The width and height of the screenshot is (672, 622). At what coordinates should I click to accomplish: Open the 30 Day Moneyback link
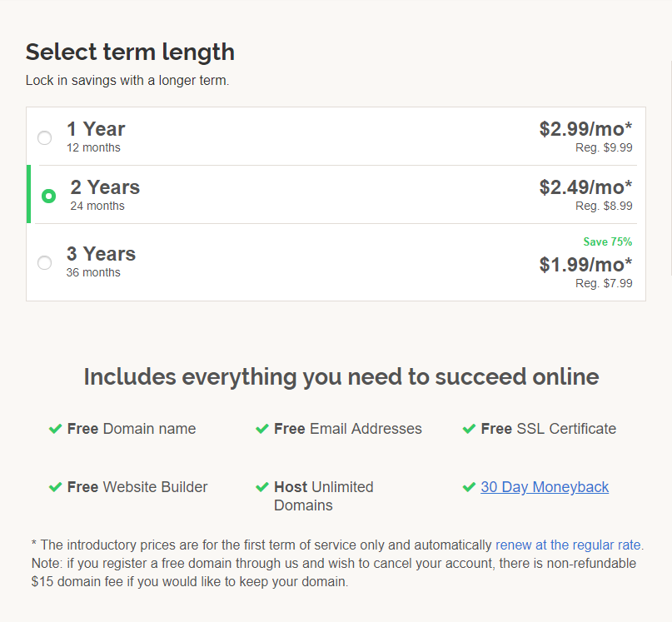pyautogui.click(x=545, y=487)
